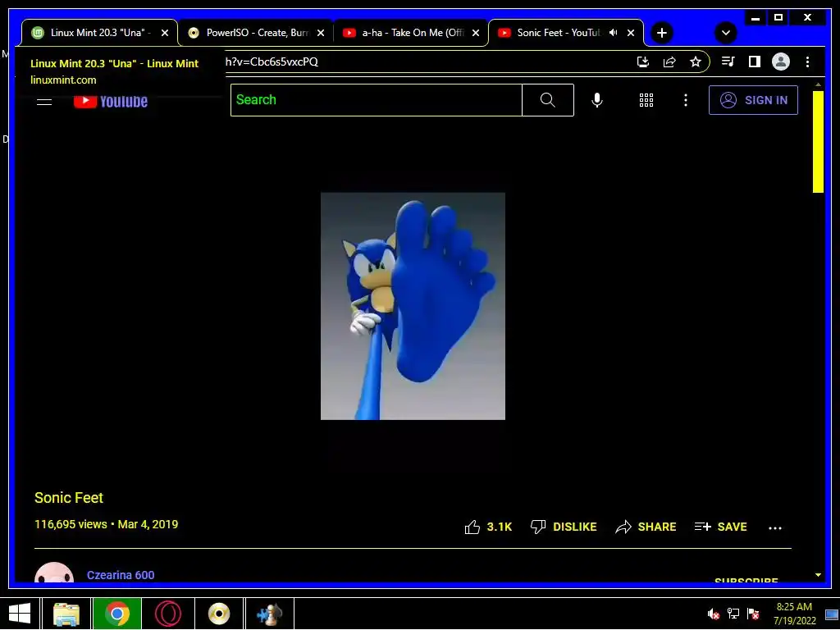This screenshot has height=630, width=840.
Task: Switch to Linux Mint 20.3 tab
Action: pyautogui.click(x=98, y=33)
